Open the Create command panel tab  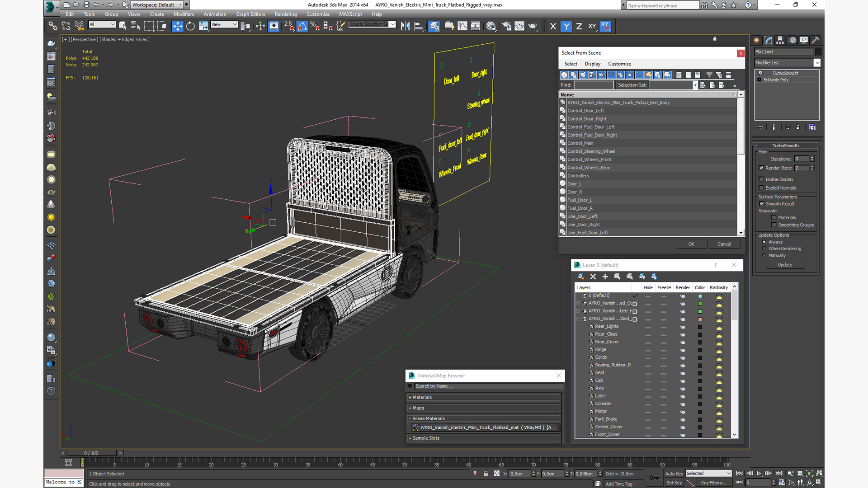tap(757, 40)
